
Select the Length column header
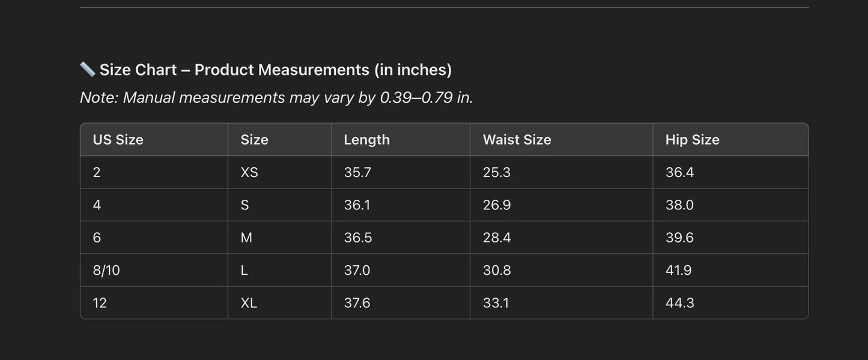tap(366, 140)
